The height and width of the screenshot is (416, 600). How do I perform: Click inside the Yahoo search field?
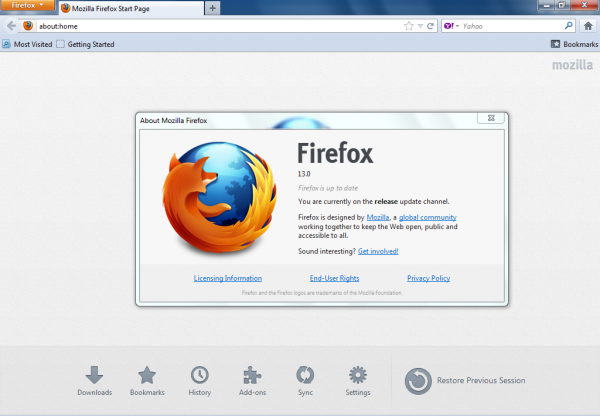pos(512,26)
